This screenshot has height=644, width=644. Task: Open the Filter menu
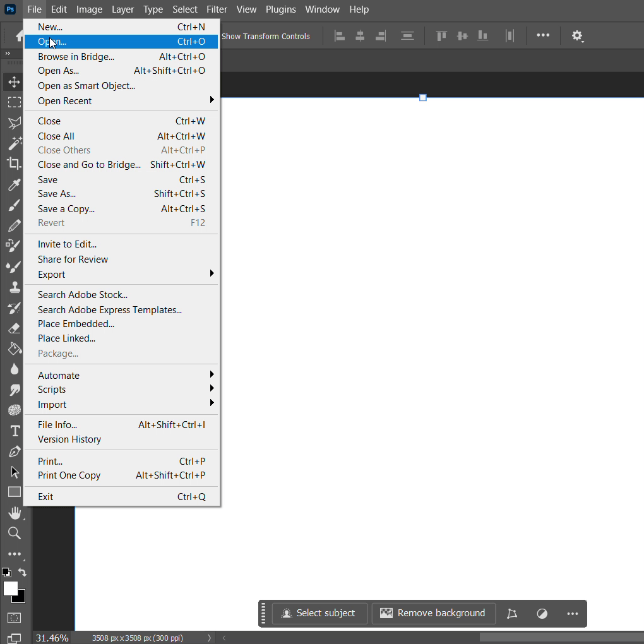[x=217, y=9]
